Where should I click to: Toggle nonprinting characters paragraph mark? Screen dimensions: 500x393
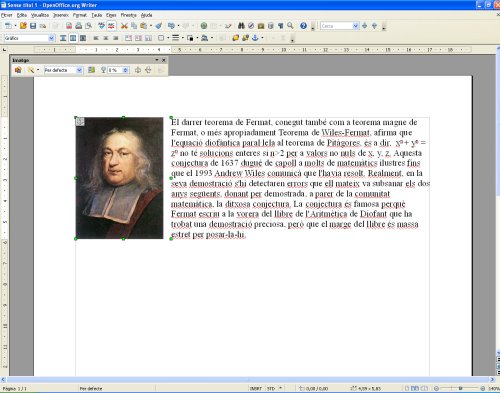click(281, 26)
